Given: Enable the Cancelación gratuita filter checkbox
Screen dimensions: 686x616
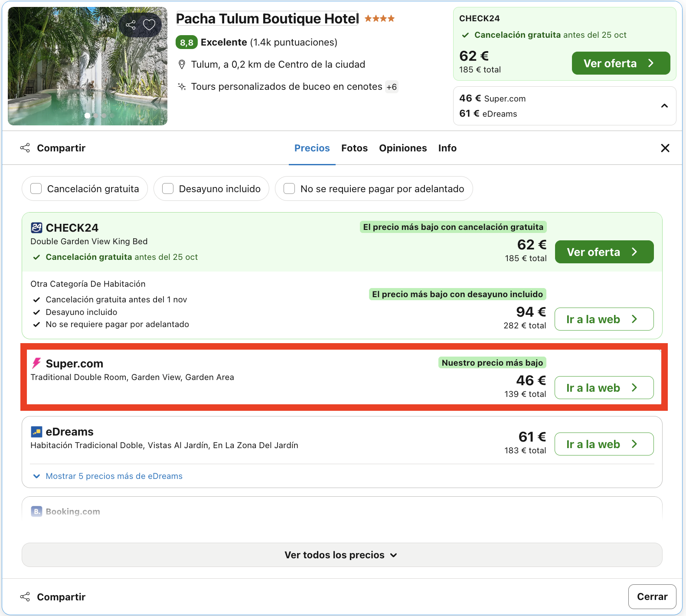Looking at the screenshot, I should [x=36, y=189].
